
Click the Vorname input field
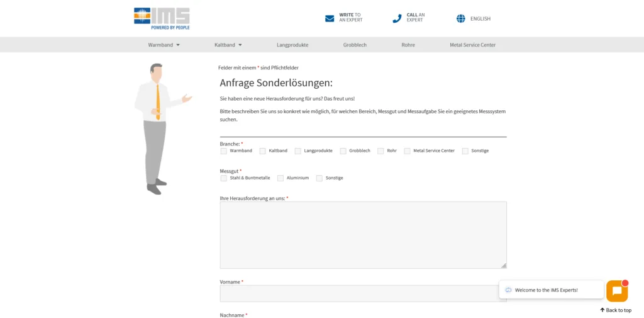[363, 293]
